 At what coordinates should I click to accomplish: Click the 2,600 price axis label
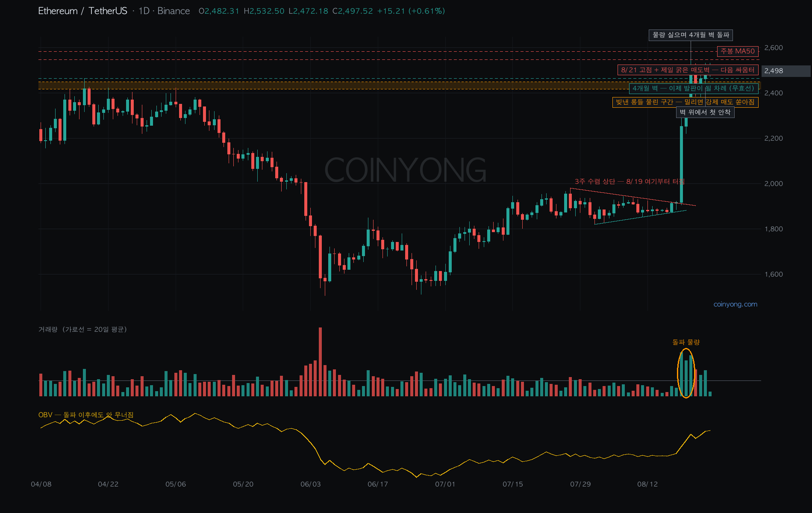click(x=774, y=48)
